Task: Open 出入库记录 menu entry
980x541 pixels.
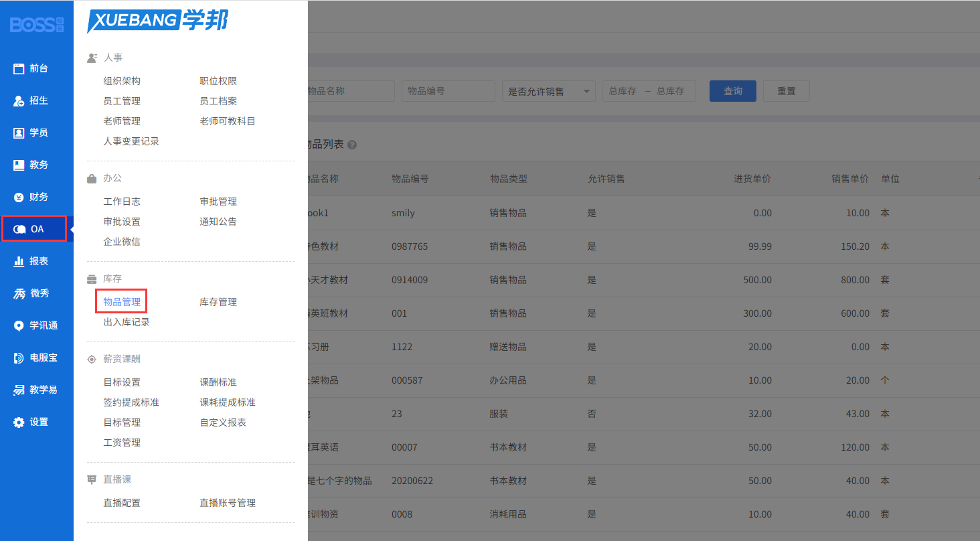Action: (127, 322)
